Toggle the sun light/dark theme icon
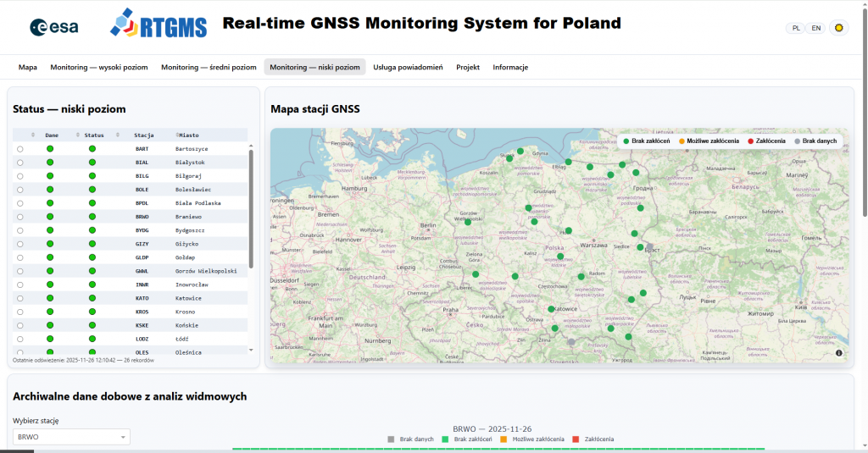The image size is (868, 453). 838,28
